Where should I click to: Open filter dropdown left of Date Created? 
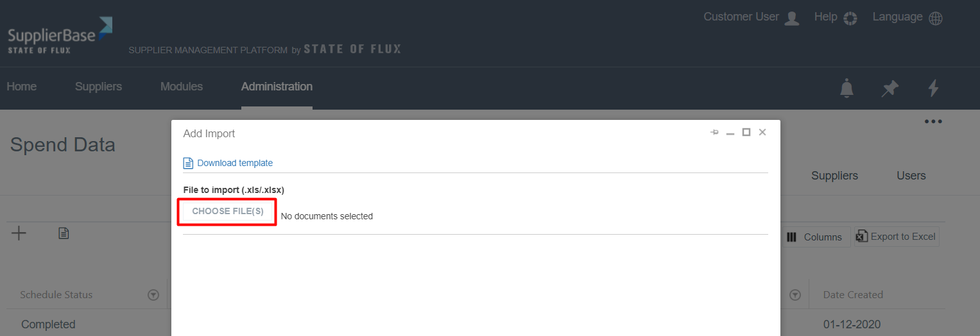pos(795,295)
